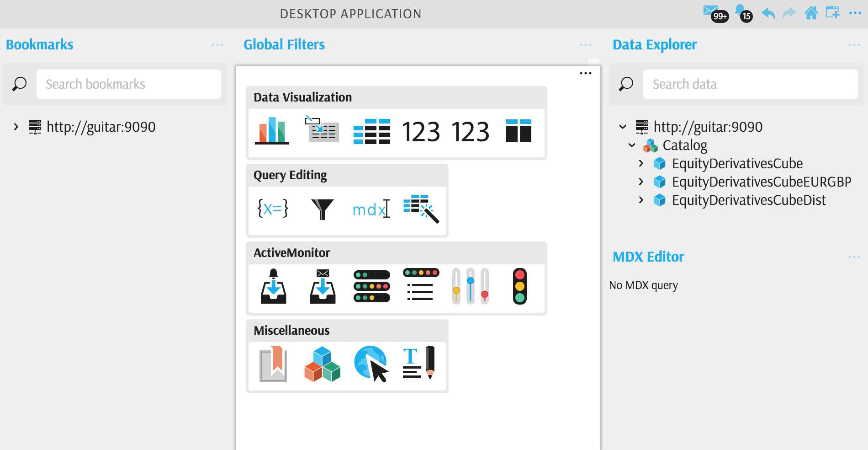Click the Search bookmarks field

(x=129, y=84)
